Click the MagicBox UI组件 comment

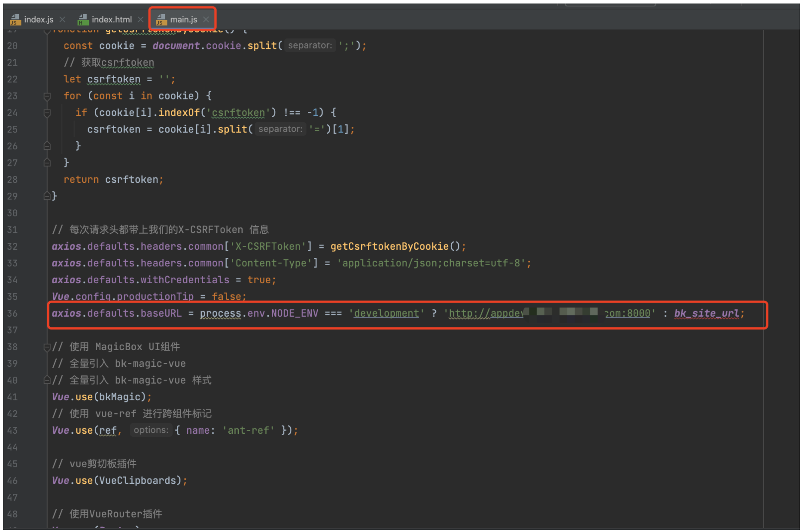click(116, 347)
